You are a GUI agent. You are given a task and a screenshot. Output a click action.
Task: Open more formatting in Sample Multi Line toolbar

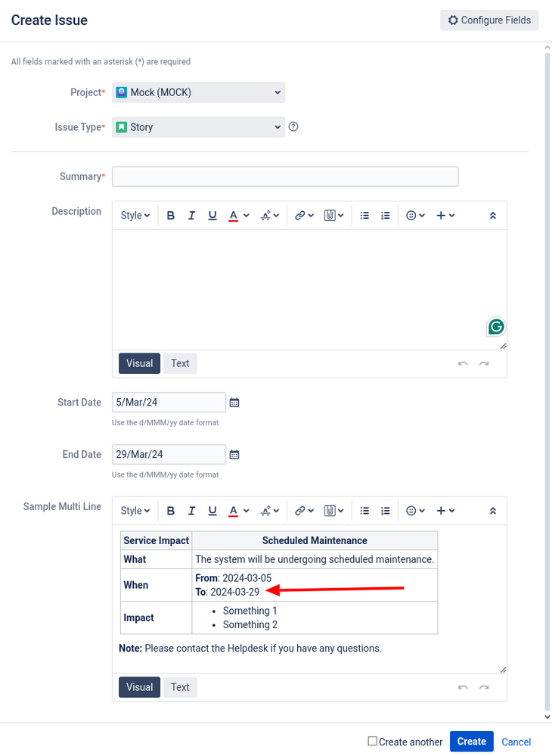pos(270,511)
